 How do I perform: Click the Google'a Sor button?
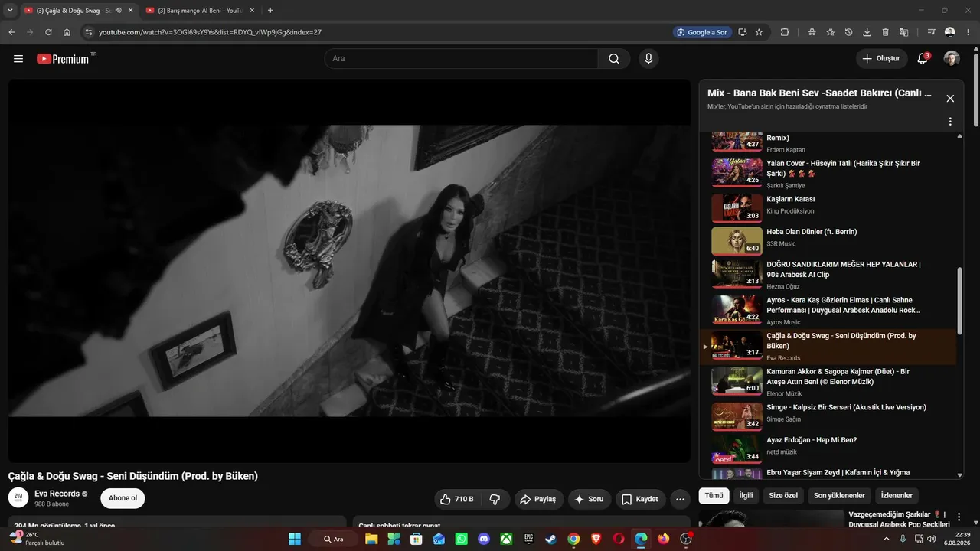(x=701, y=32)
